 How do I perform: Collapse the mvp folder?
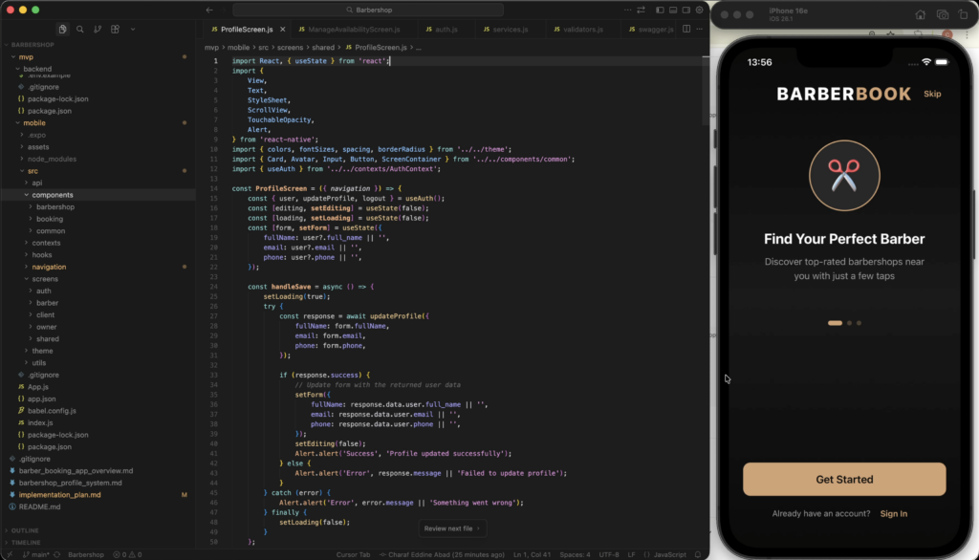26,56
